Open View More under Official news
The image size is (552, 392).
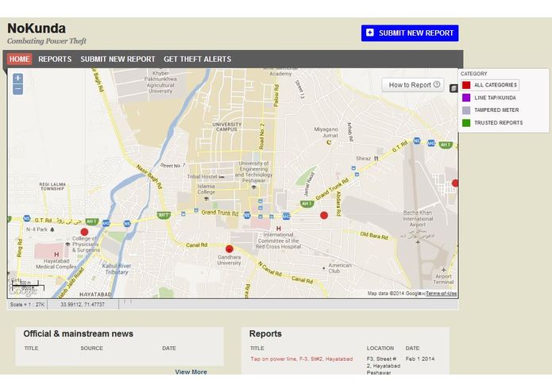pyautogui.click(x=191, y=371)
